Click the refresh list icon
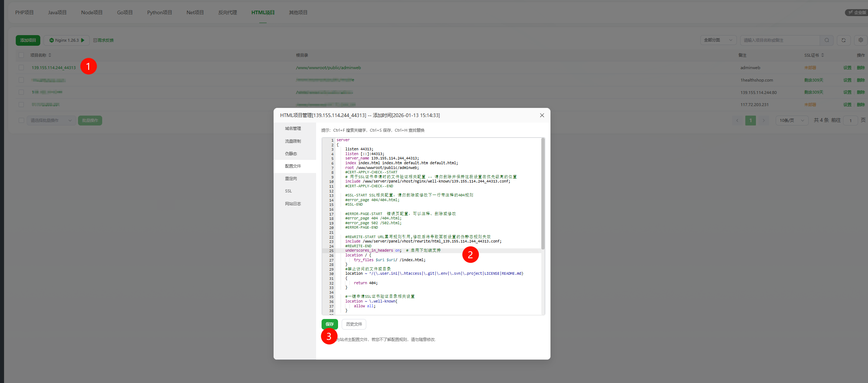The height and width of the screenshot is (383, 868). point(843,40)
